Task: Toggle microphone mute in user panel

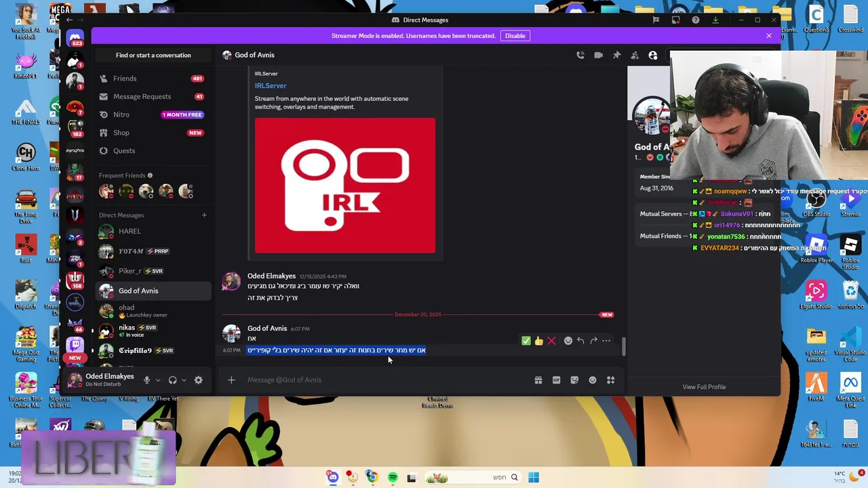Action: point(146,380)
